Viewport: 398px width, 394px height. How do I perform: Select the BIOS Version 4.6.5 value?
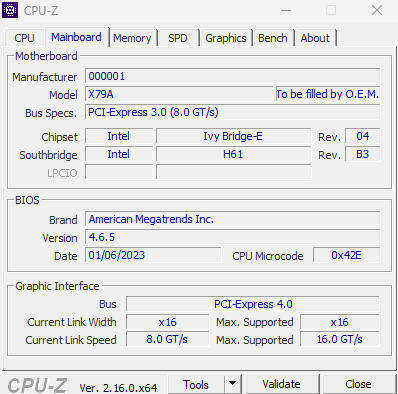pos(232,237)
